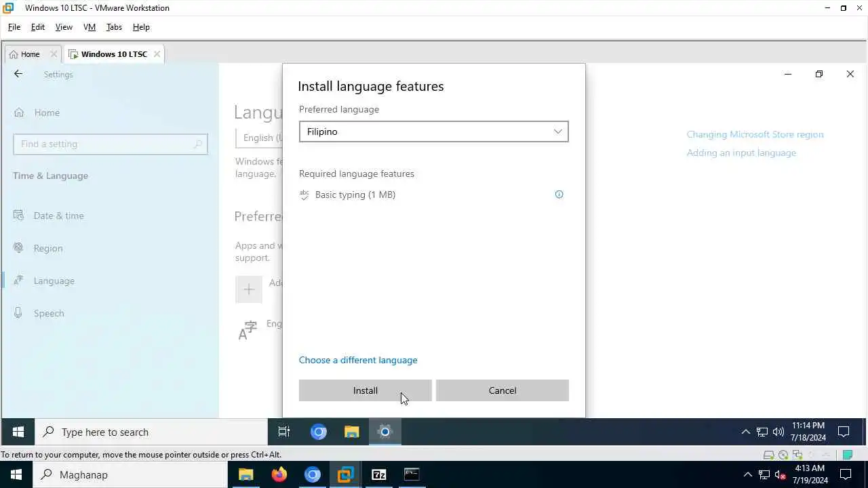The width and height of the screenshot is (868, 488).
Task: Launch Chrome from host taskbar
Action: click(313, 474)
